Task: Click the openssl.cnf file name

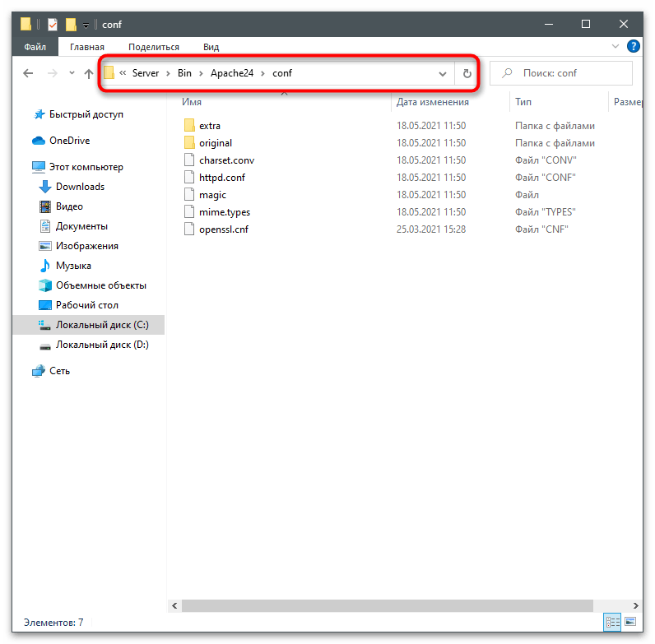Action: (x=224, y=229)
